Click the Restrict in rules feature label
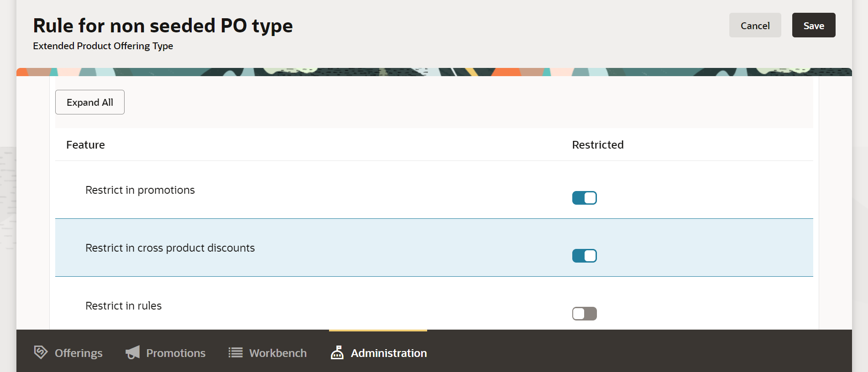This screenshot has height=372, width=868. pos(123,305)
